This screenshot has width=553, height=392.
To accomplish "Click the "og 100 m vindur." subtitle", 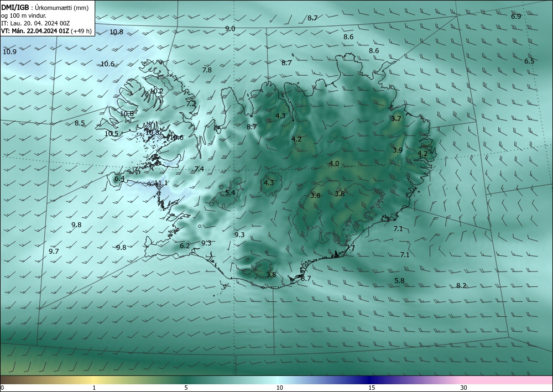I will point(24,15).
